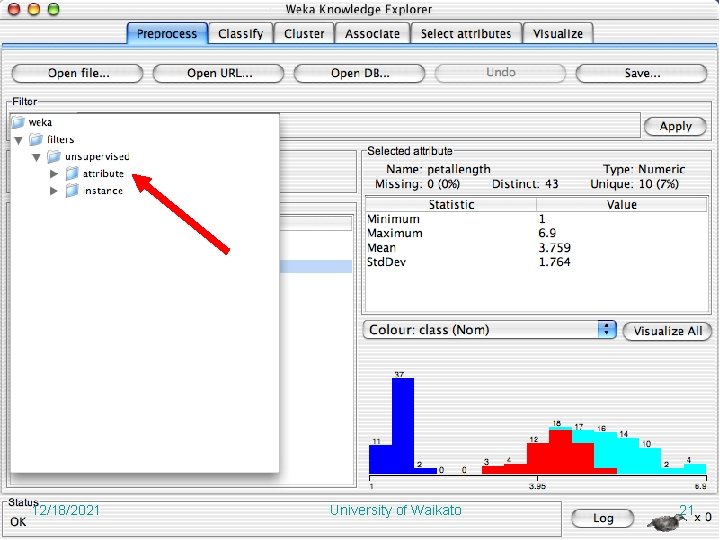Click the Name: petallength text
Screen dimensions: 720x540
click(439, 169)
